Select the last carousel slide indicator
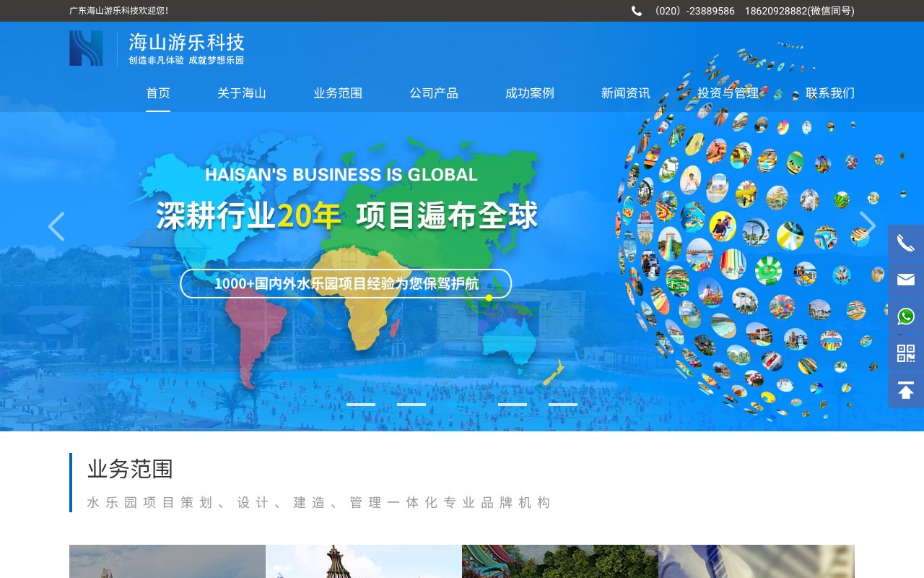The height and width of the screenshot is (578, 924). [563, 405]
